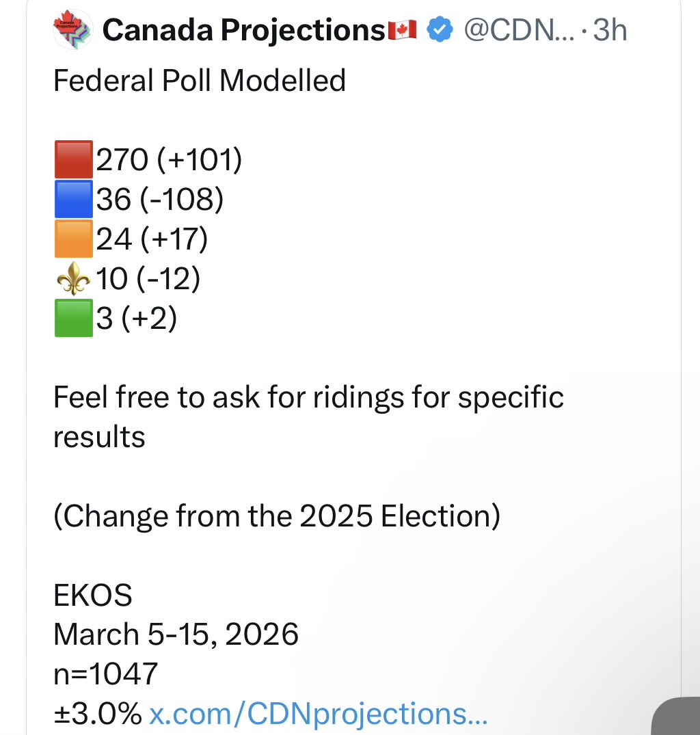Click the blue square Conservative seat icon
The height and width of the screenshot is (735, 700).
[73, 199]
